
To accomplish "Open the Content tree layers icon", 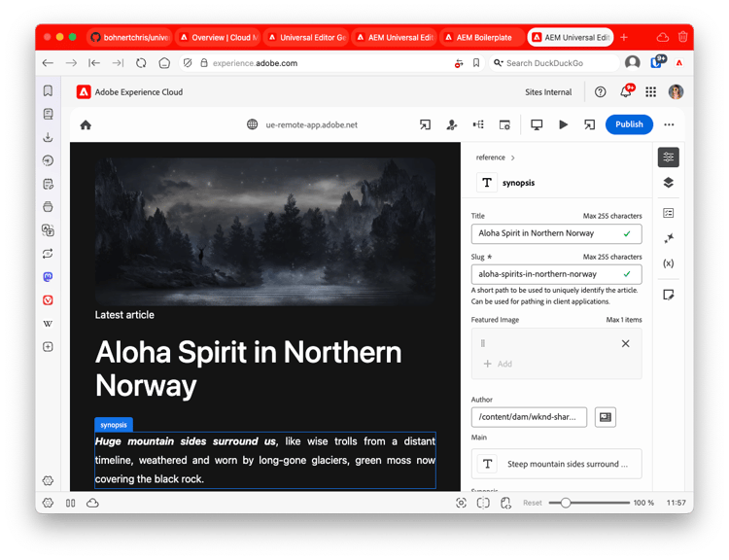I will point(668,183).
